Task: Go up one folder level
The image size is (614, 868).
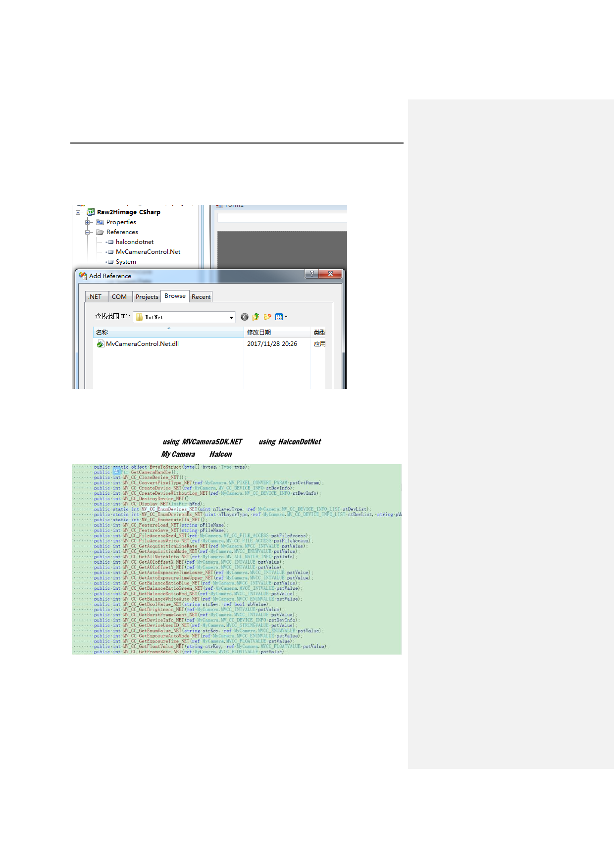Action: pos(256,317)
